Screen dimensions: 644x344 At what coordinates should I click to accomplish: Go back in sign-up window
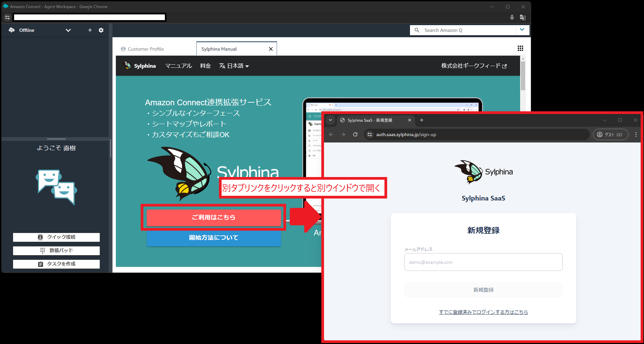(331, 134)
